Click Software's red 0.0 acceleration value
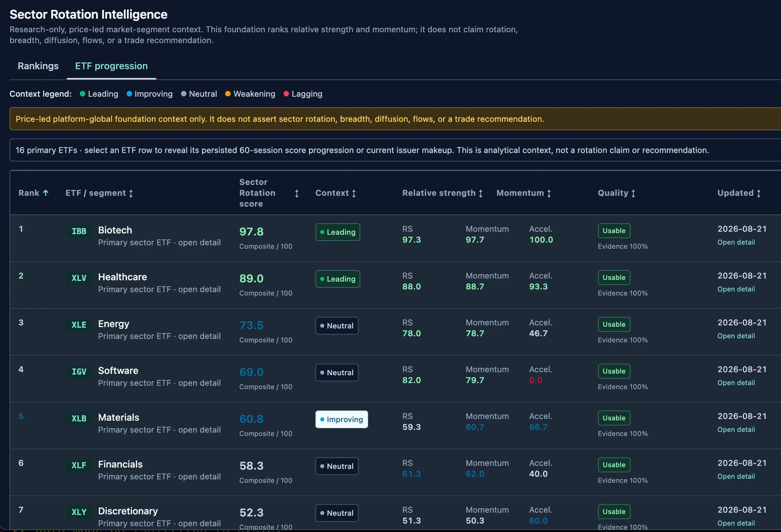This screenshot has width=781, height=532. click(536, 380)
